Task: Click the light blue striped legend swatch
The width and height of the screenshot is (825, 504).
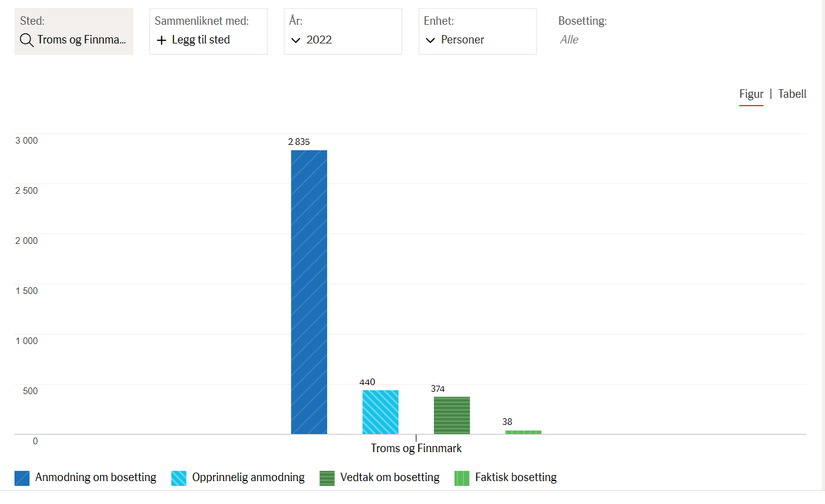Action: pyautogui.click(x=179, y=478)
